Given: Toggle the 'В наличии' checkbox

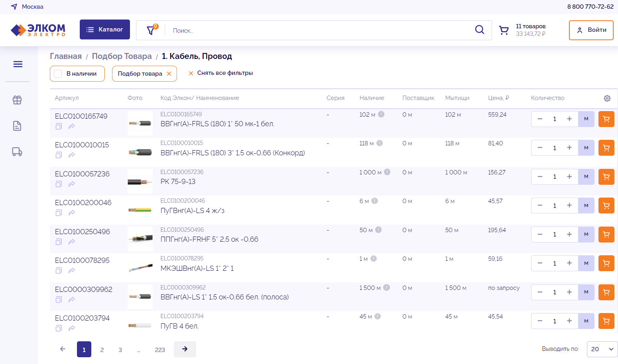Looking at the screenshot, I should [58, 74].
